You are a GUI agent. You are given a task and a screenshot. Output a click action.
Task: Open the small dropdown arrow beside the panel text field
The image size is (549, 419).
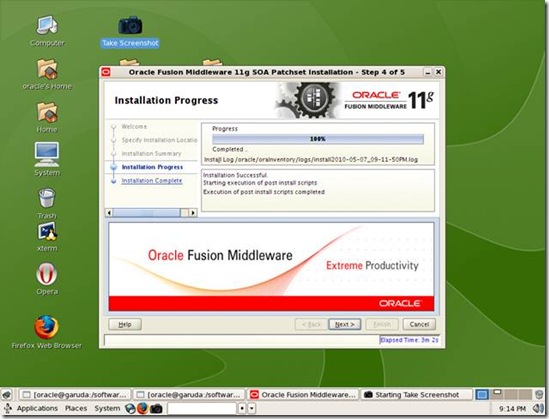tap(252, 408)
